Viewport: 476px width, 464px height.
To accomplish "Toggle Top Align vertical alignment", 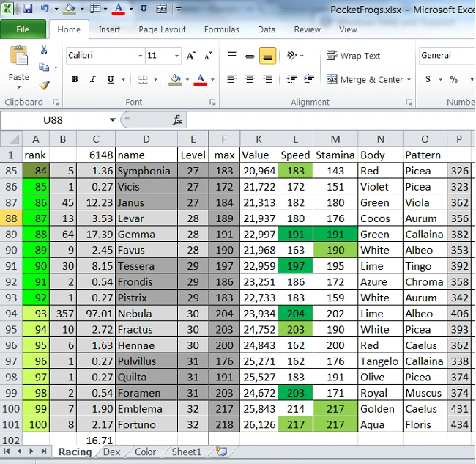I will point(232,56).
